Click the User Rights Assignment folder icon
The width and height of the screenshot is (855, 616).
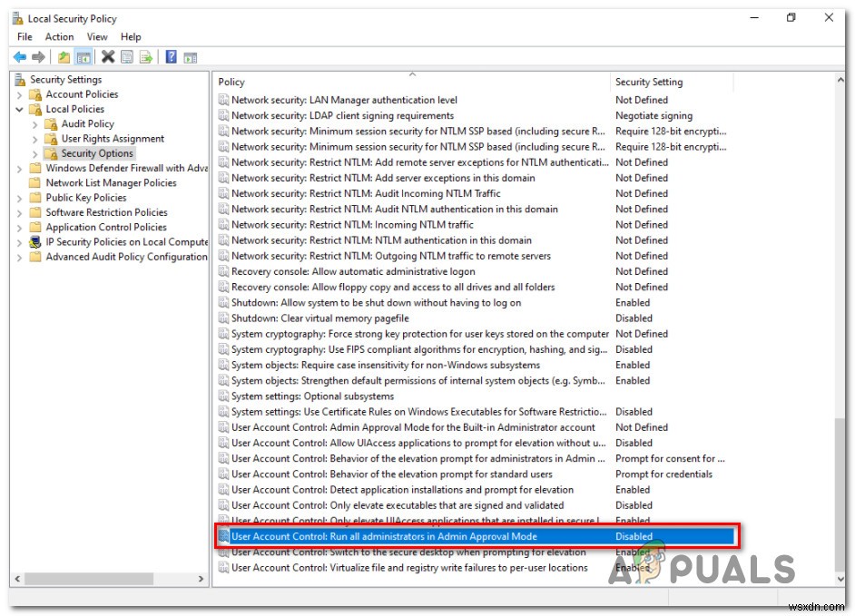tap(51, 139)
